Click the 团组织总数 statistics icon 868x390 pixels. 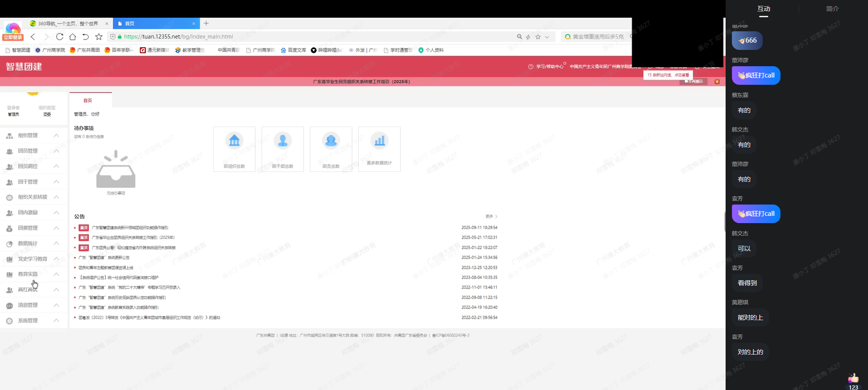[234, 141]
